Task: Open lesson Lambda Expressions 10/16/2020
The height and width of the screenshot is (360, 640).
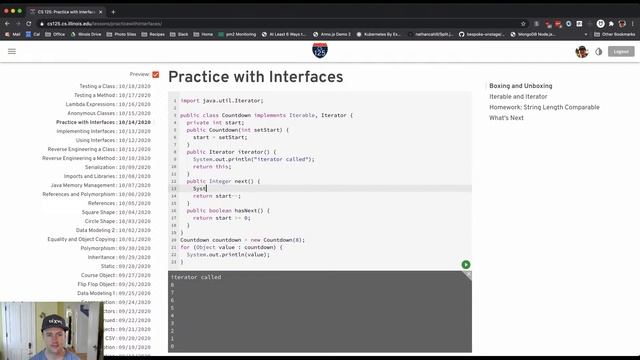Action: tap(108, 104)
